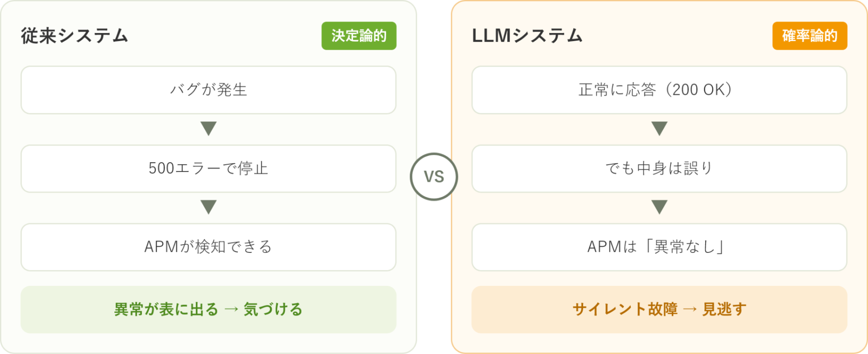The width and height of the screenshot is (868, 354).
Task: Click the arrow below 500エラーで停止
Action: coord(208,207)
